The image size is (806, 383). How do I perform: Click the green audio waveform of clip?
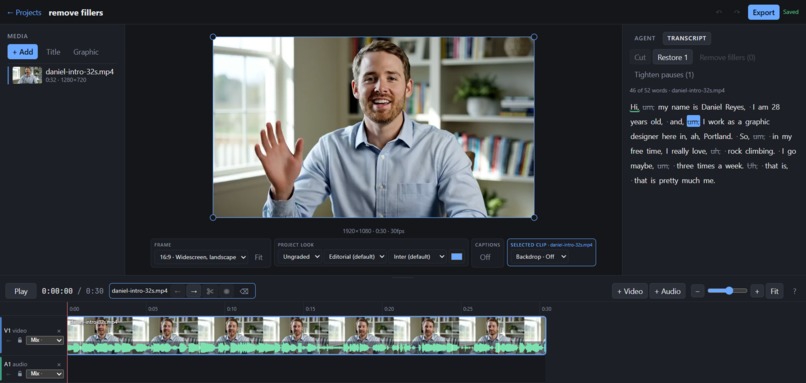coord(306,348)
